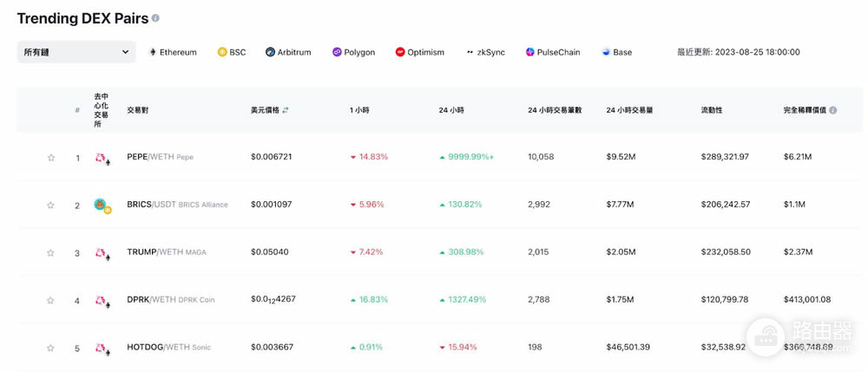Sort by 1 小時 column header

359,110
